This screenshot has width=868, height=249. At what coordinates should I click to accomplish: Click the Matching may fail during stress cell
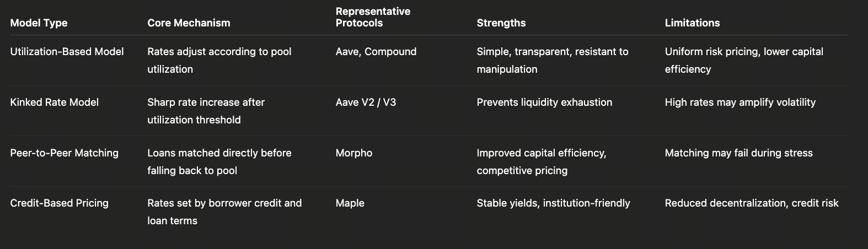[x=738, y=153]
